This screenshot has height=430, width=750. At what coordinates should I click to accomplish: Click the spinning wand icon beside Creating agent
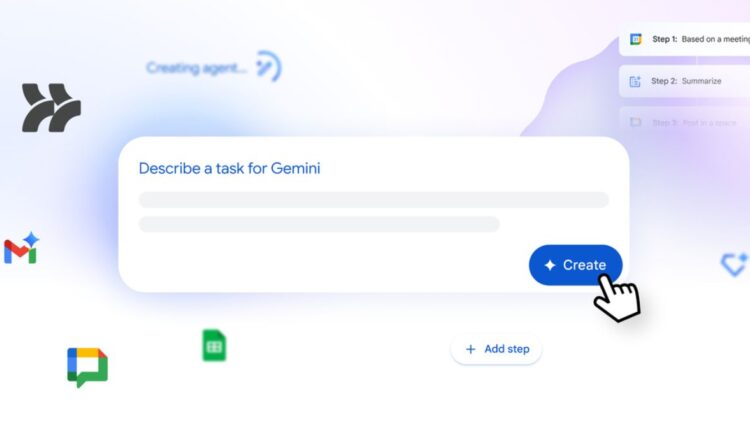(269, 66)
